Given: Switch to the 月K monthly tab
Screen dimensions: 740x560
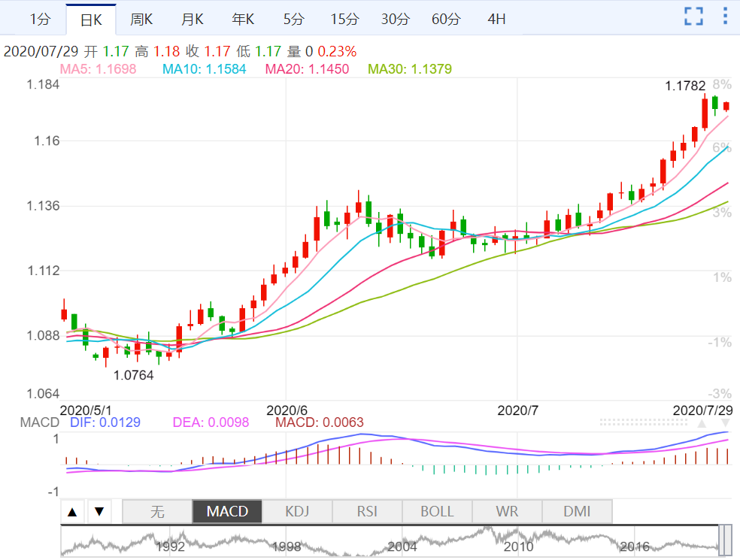Looking at the screenshot, I should coord(192,20).
